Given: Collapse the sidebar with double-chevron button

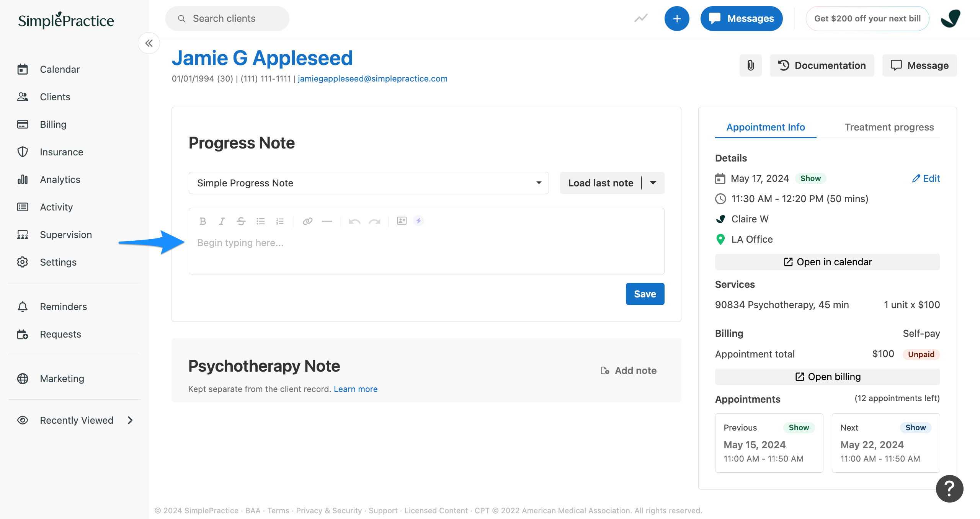Looking at the screenshot, I should point(149,43).
